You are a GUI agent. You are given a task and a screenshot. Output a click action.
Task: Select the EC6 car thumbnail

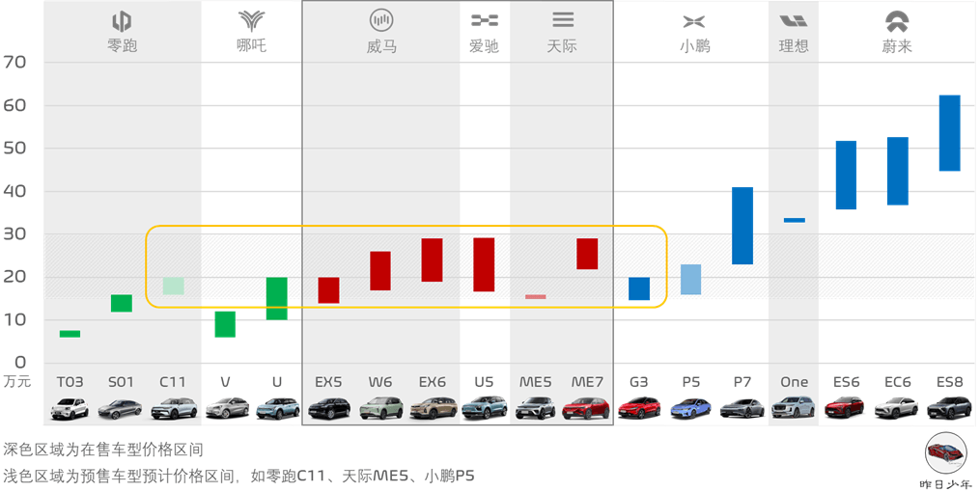pos(897,408)
